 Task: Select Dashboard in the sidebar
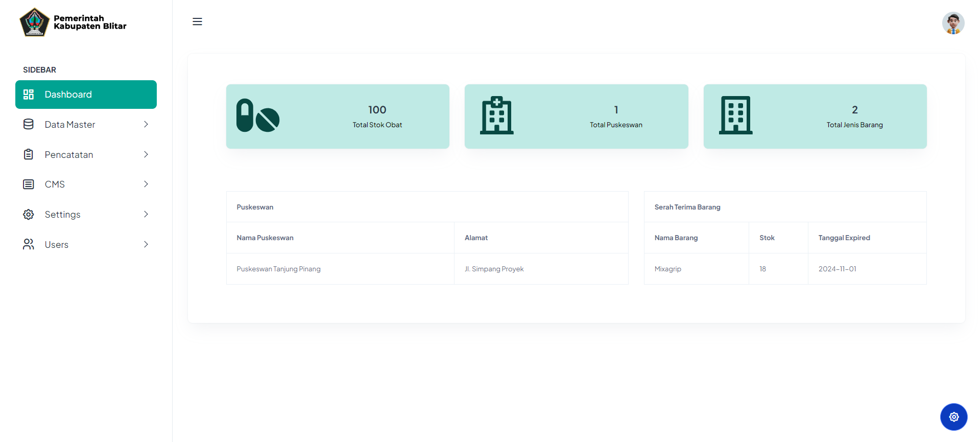[x=86, y=95]
